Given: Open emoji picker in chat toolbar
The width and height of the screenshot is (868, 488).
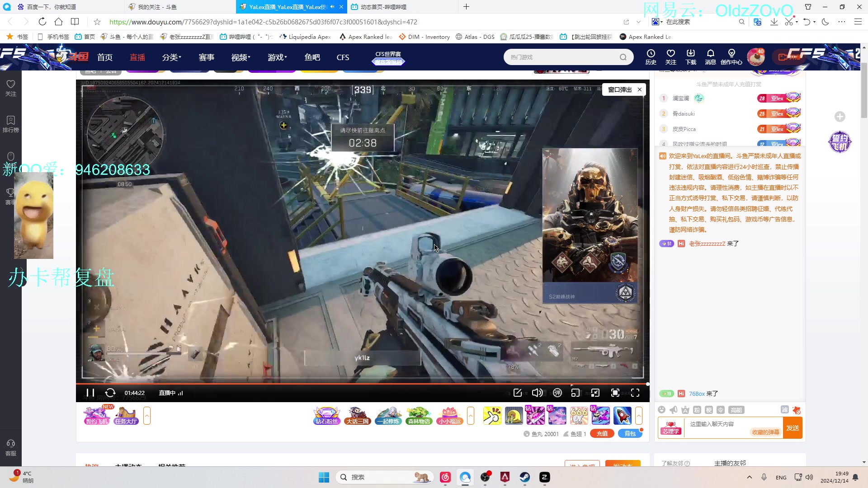Looking at the screenshot, I should (x=661, y=410).
